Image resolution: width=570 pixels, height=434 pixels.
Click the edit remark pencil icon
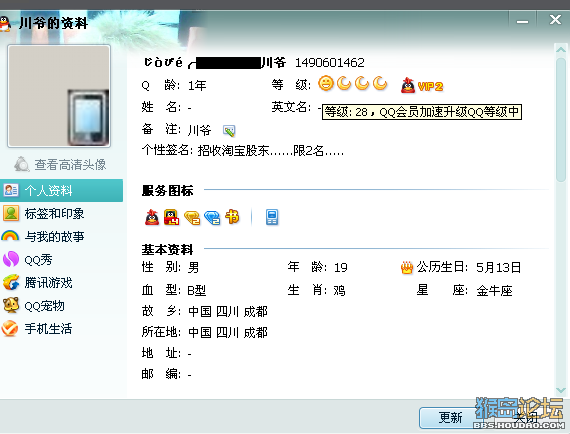tap(229, 131)
